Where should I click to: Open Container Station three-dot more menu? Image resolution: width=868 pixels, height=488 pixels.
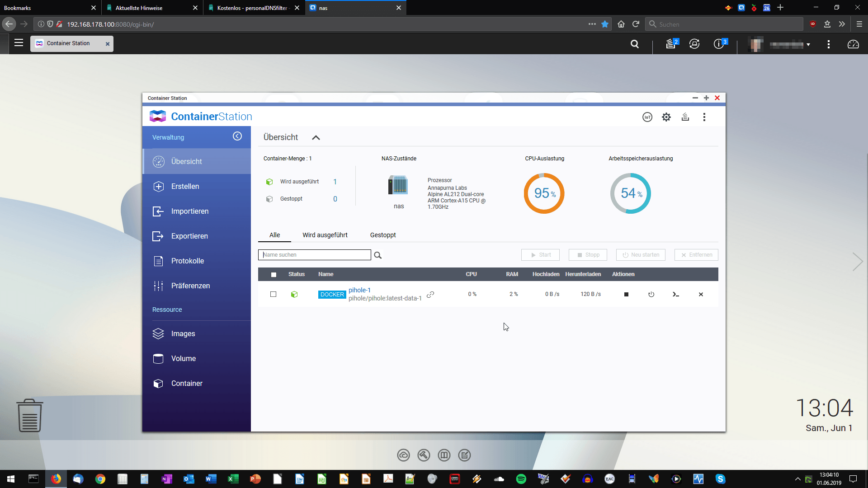[x=704, y=117]
